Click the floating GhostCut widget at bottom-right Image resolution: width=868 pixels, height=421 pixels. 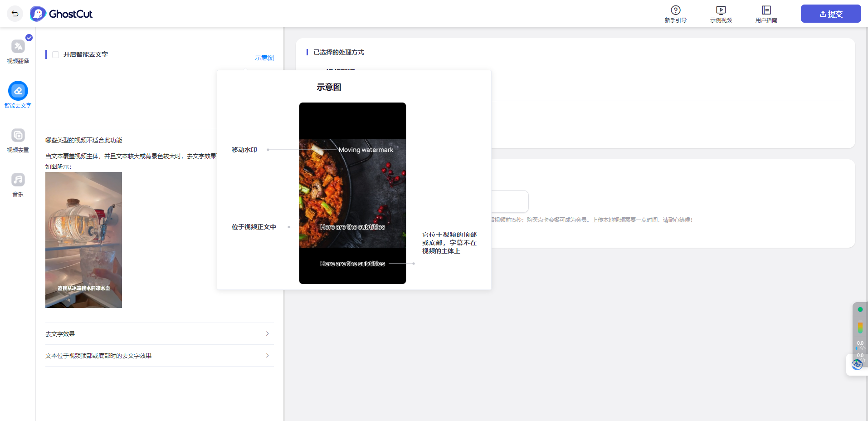[x=857, y=364]
